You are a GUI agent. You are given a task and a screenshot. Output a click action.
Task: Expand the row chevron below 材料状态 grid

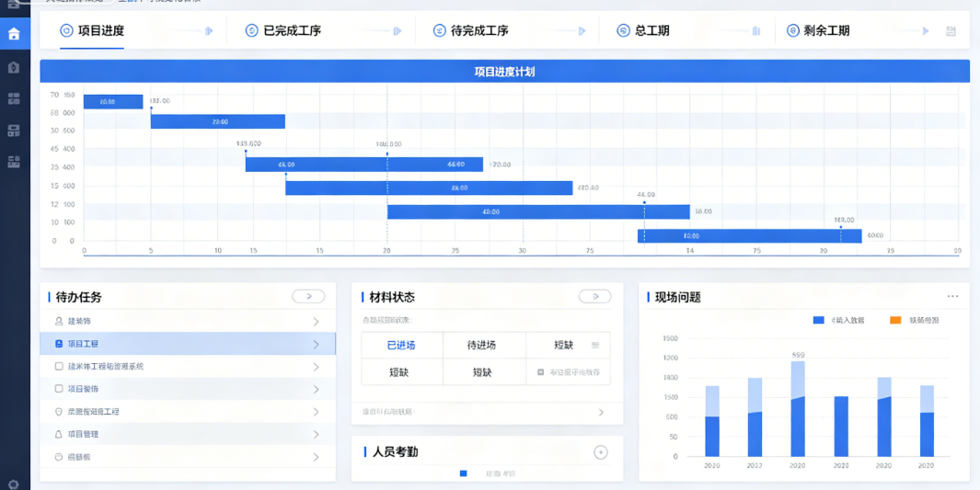point(601,412)
